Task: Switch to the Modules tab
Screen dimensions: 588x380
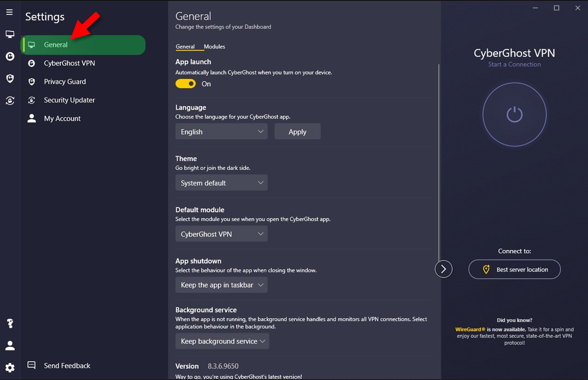Action: (214, 47)
